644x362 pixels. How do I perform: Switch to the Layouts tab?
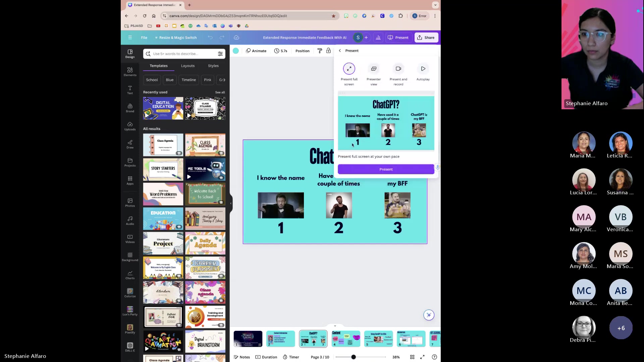coord(188,66)
